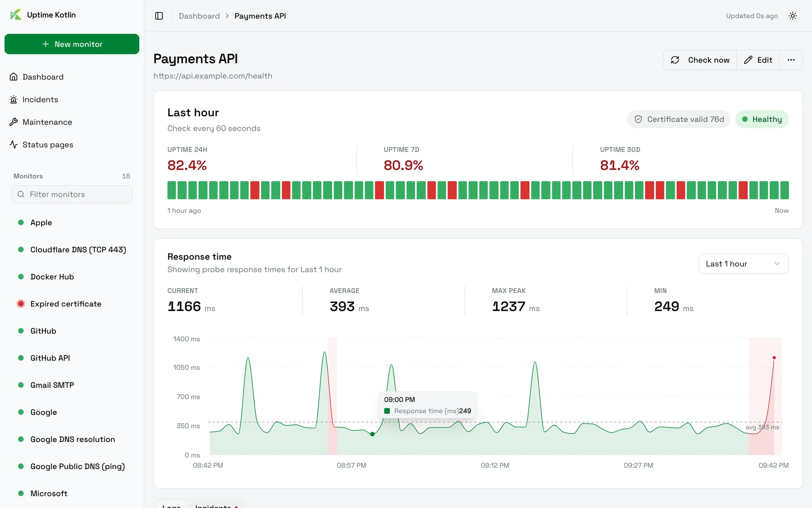Click the 81.4% uptime 30d value

(x=620, y=165)
